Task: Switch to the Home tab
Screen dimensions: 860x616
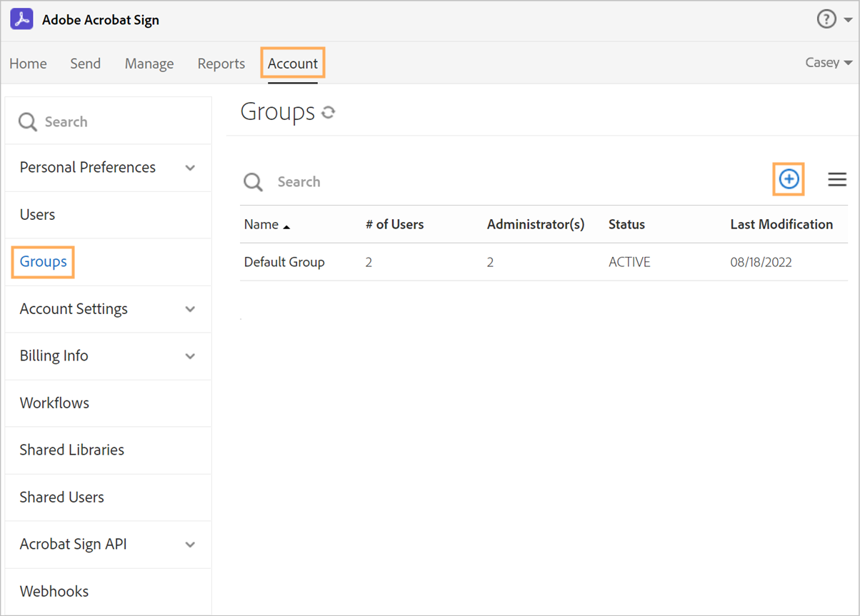Action: point(28,64)
